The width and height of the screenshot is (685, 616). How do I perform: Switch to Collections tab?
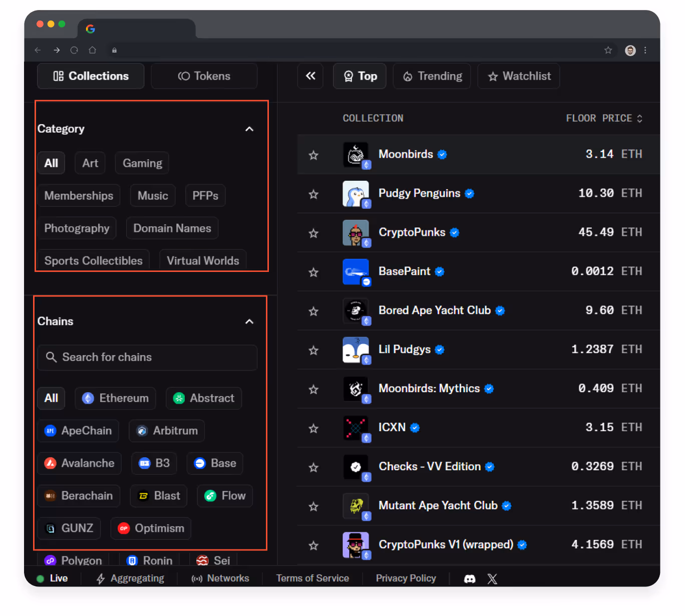point(91,76)
